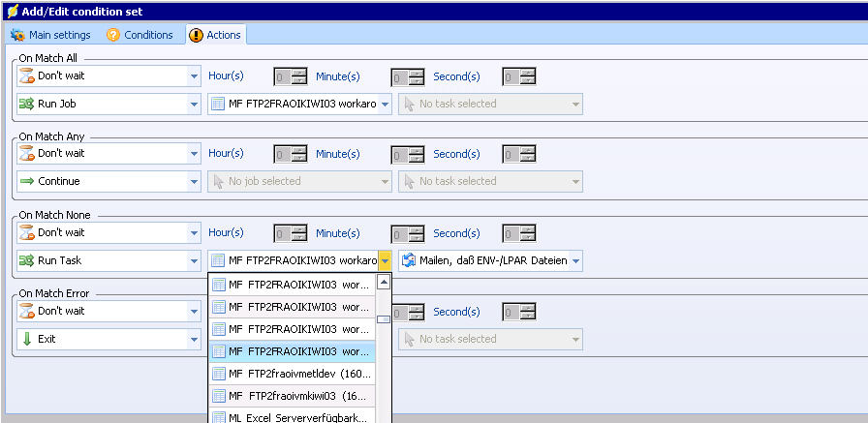Switch to the Main settings tab

coord(50,35)
